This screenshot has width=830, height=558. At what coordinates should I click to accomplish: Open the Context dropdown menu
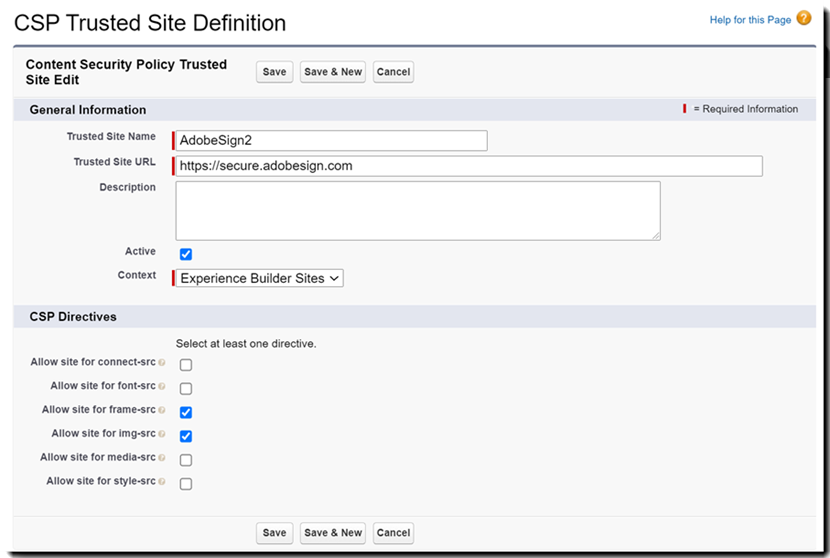pos(260,279)
